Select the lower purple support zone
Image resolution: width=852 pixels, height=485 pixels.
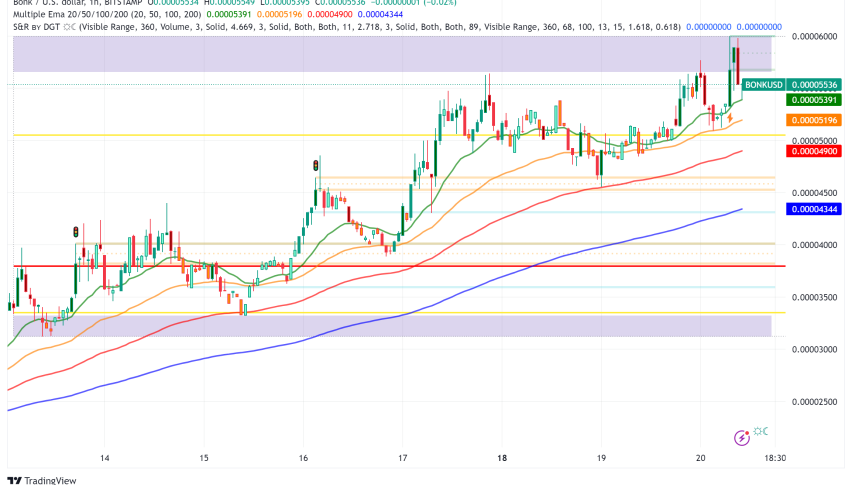392,325
